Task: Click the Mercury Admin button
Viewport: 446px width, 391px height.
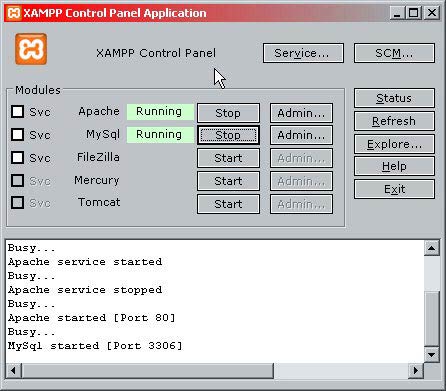Action: [301, 181]
